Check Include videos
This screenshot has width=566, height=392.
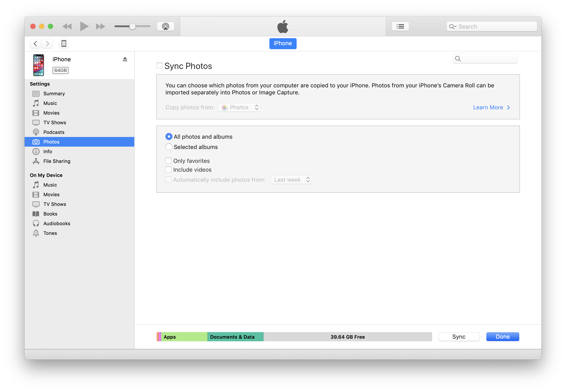tap(168, 169)
